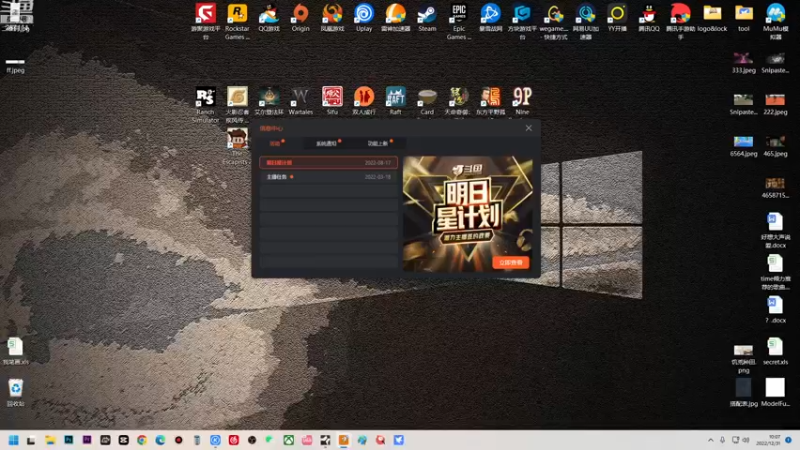
Task: Open the 腾讯QQ penguin icon
Action: 648,18
